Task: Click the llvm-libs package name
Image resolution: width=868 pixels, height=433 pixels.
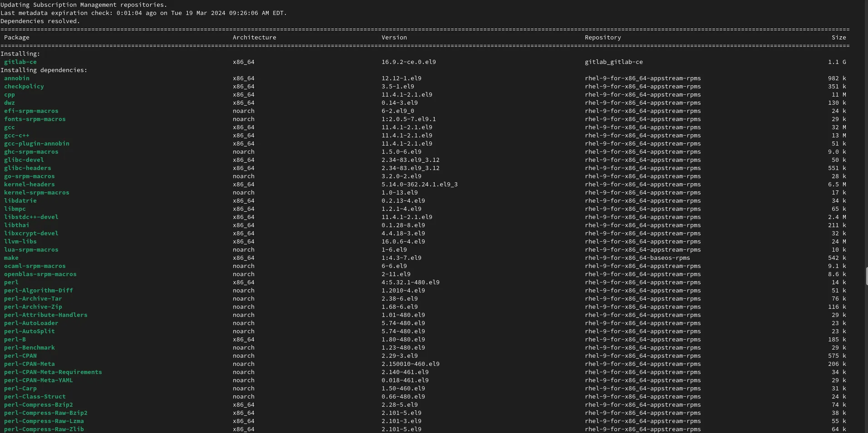Action: click(x=20, y=242)
